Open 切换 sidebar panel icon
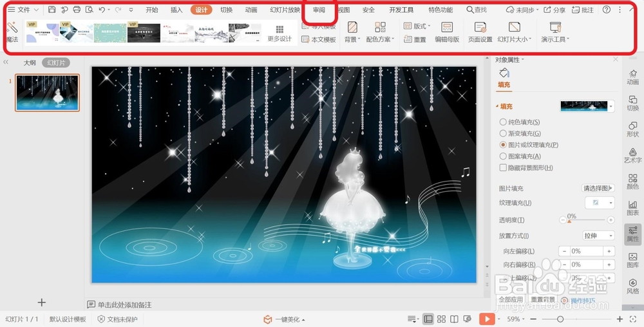 pos(632,103)
